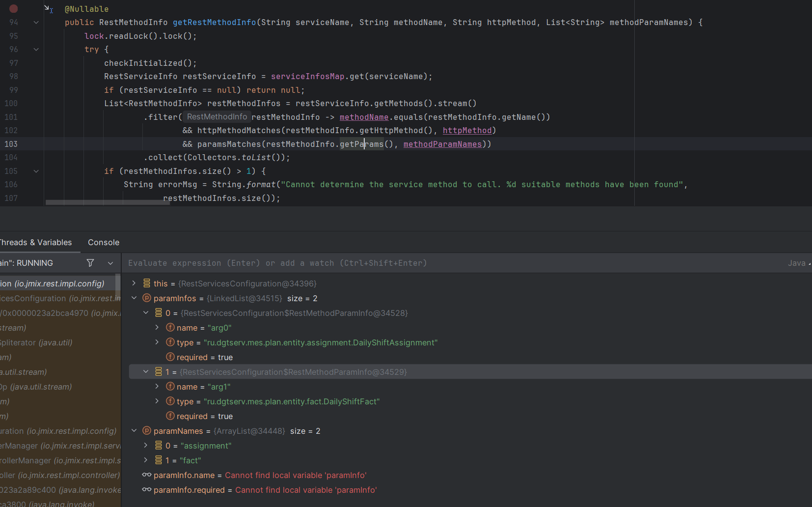
Task: Click the field icon of name = "arg1"
Action: click(x=170, y=387)
